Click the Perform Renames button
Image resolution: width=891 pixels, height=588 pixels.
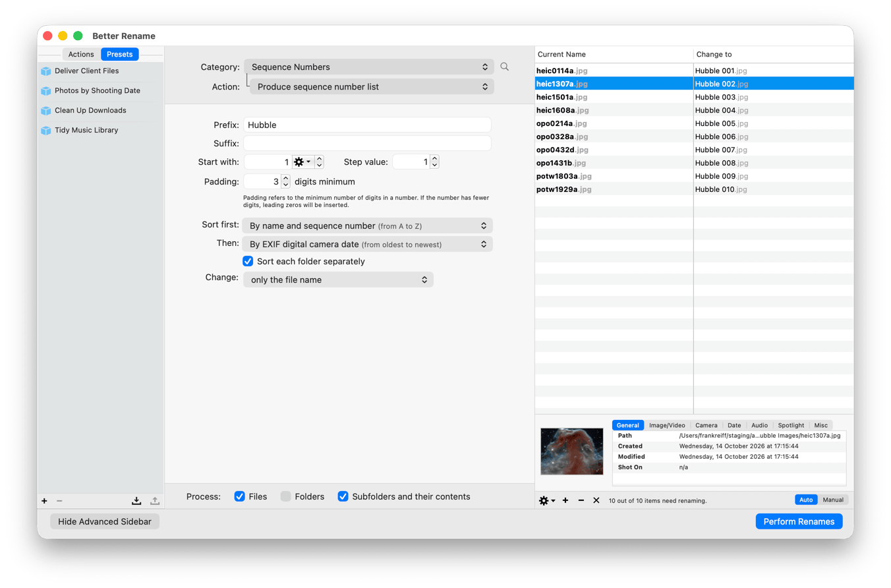coord(799,521)
